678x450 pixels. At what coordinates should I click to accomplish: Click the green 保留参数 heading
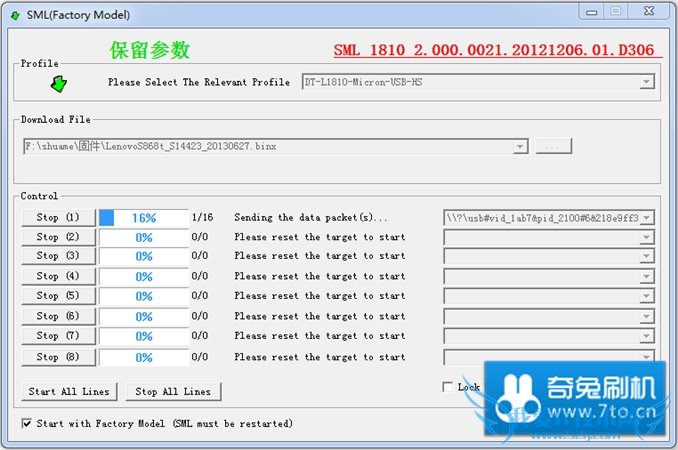150,50
